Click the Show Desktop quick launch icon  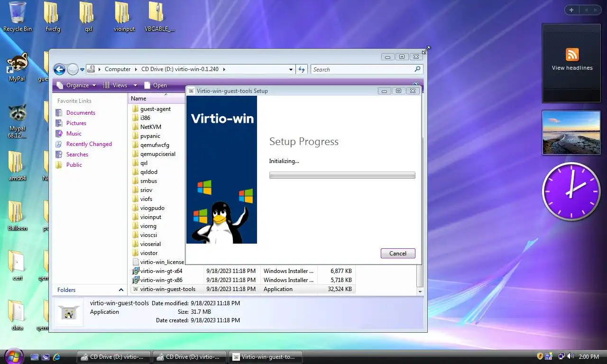click(x=35, y=357)
